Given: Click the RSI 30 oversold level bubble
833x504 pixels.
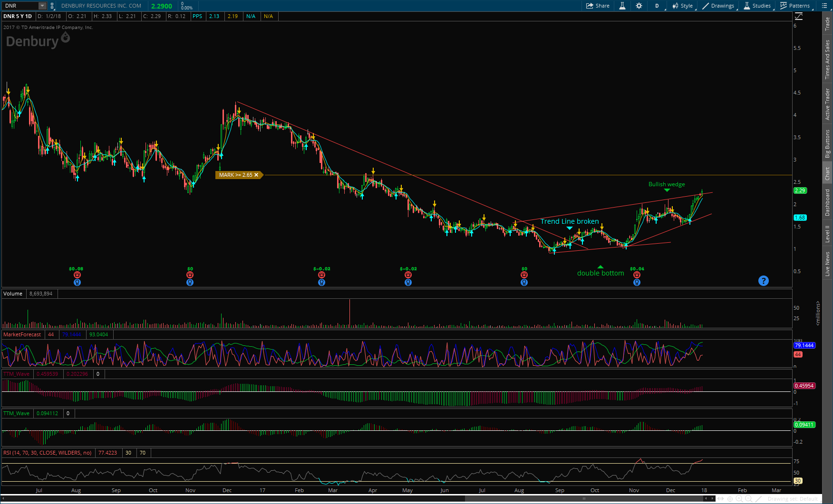Looking at the screenshot, I should click(798, 481).
